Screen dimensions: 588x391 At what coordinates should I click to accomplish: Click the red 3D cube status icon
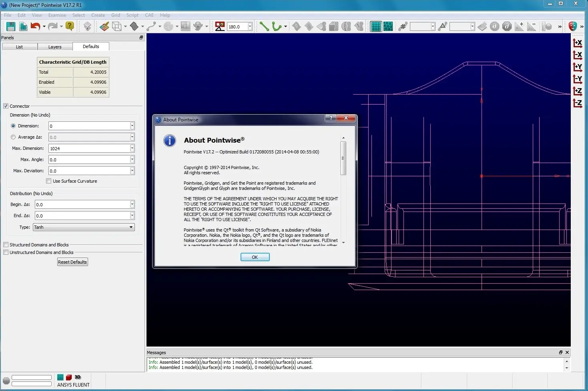pos(69,377)
